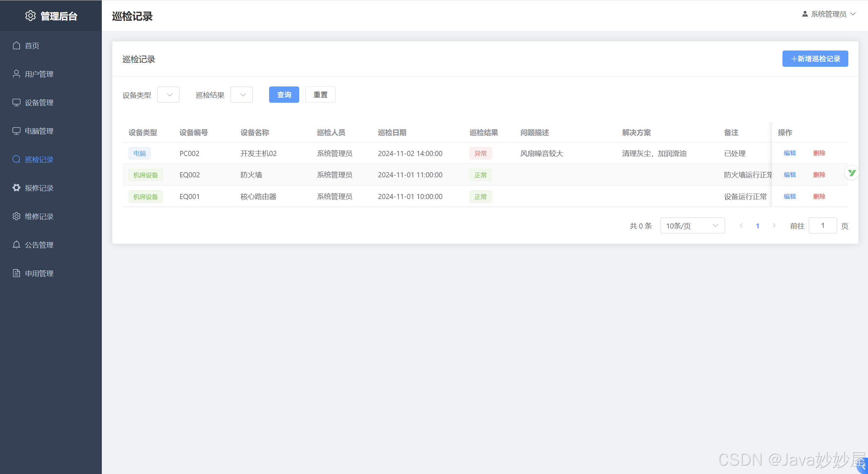Open 报修记录 menu item
The height and width of the screenshot is (474, 868).
[x=51, y=188]
